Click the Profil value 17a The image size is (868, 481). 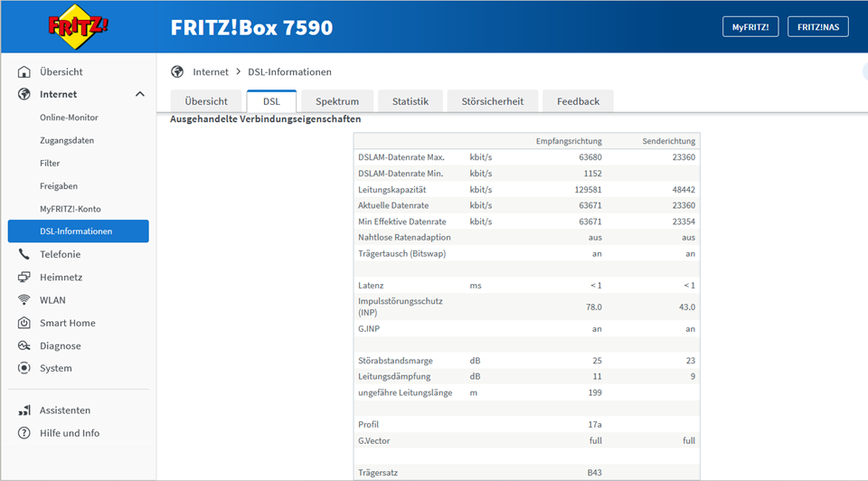(x=595, y=425)
